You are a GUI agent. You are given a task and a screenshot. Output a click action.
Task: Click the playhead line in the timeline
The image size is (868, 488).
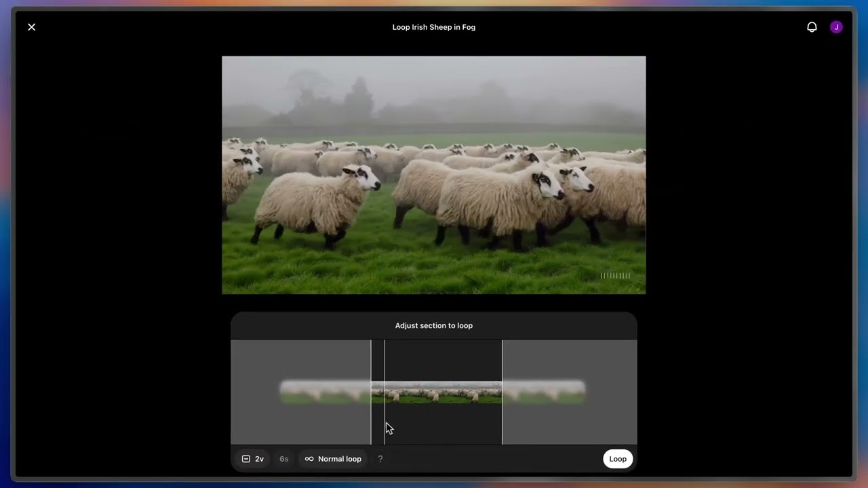point(384,392)
